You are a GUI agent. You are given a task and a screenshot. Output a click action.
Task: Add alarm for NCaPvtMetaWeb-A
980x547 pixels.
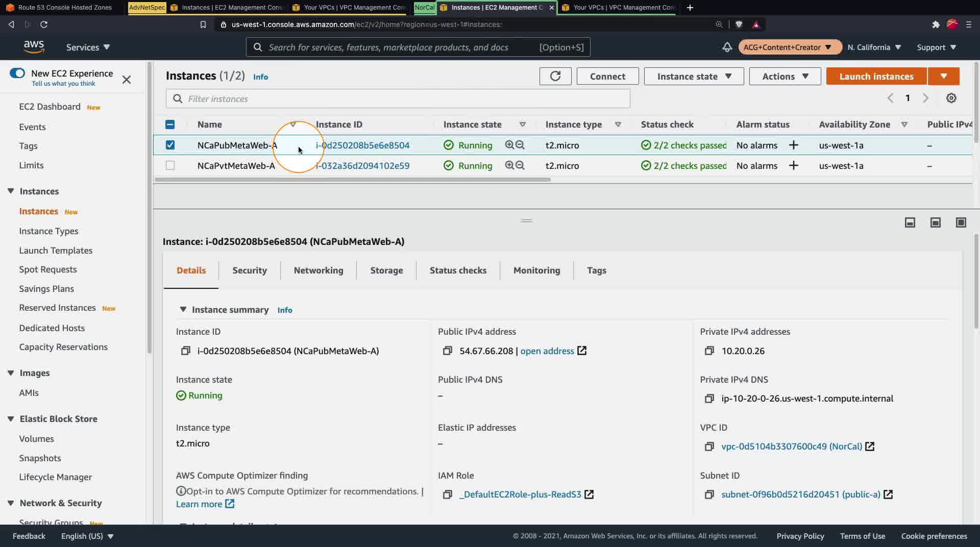[x=793, y=165]
